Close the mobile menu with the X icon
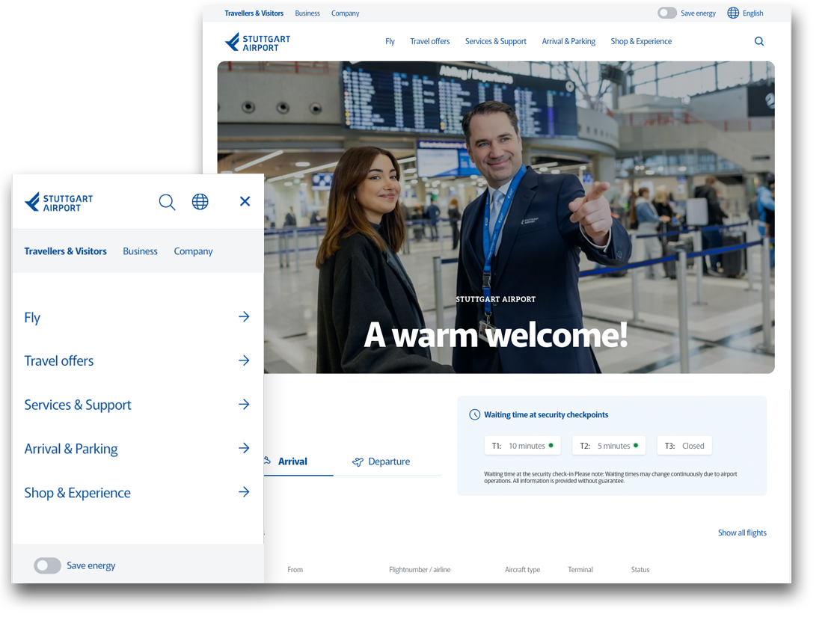The width and height of the screenshot is (840, 629). tap(245, 201)
